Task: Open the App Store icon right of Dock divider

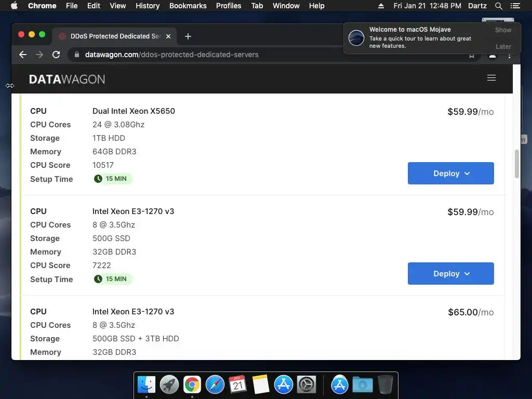Action: [x=340, y=385]
